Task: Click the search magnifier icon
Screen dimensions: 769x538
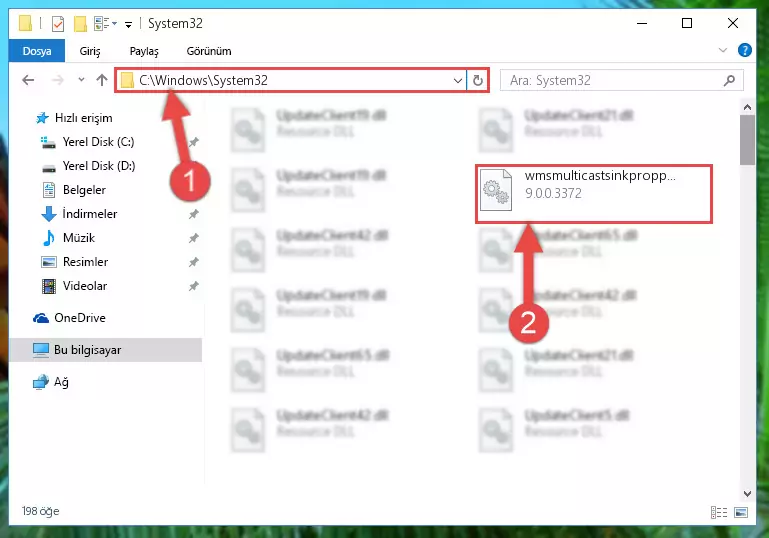Action: tap(729, 80)
